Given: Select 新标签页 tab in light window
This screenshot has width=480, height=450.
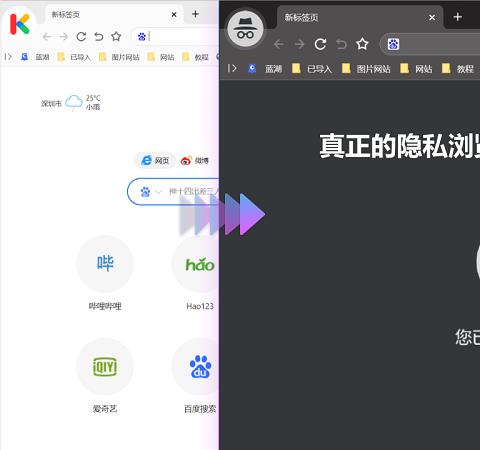Looking at the screenshot, I should (x=114, y=14).
